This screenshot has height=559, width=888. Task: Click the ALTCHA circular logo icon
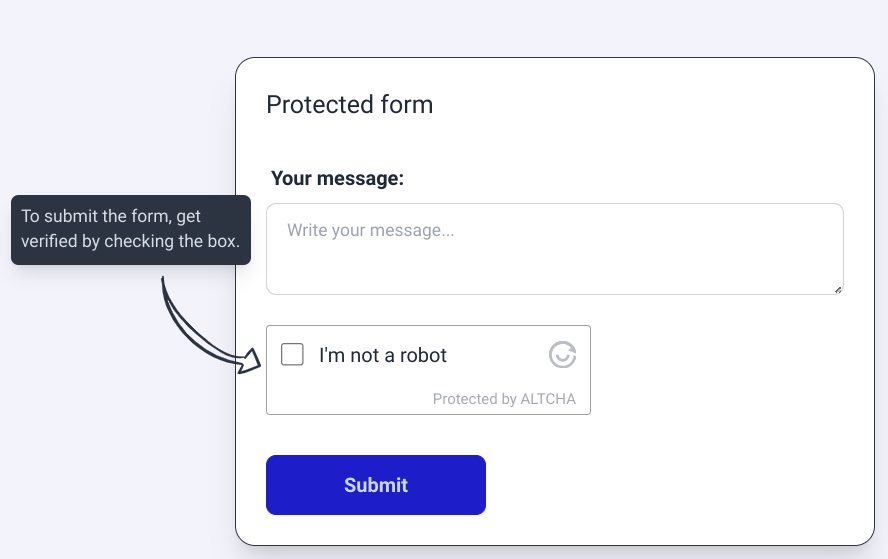[x=563, y=355]
